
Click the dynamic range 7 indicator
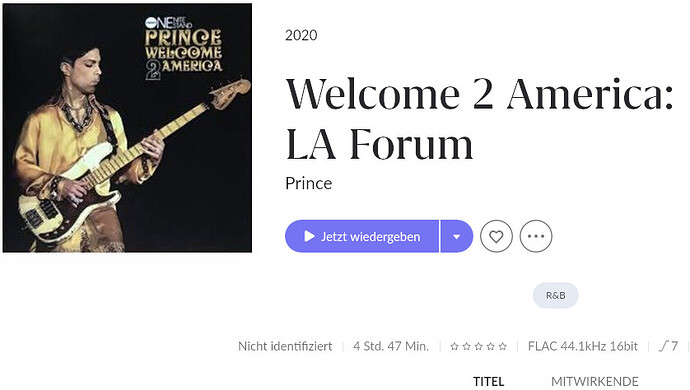pos(668,346)
